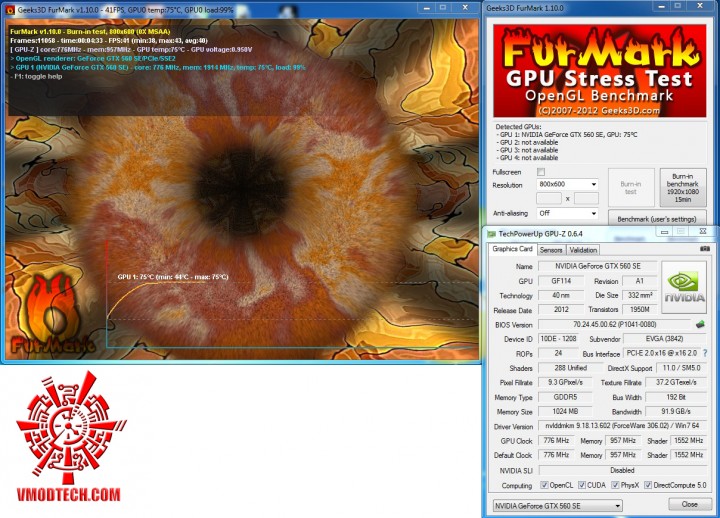Switch to the Validation tab
Viewport: 720px width, 518px height.
click(583, 250)
